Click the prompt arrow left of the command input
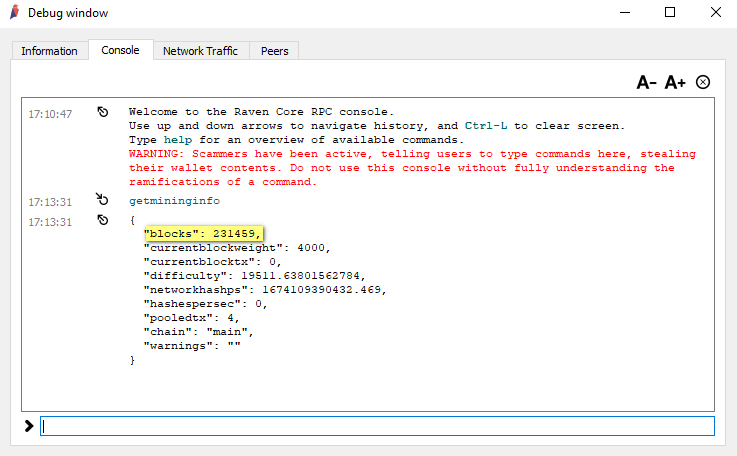Screen dimensions: 737x456 28,427
